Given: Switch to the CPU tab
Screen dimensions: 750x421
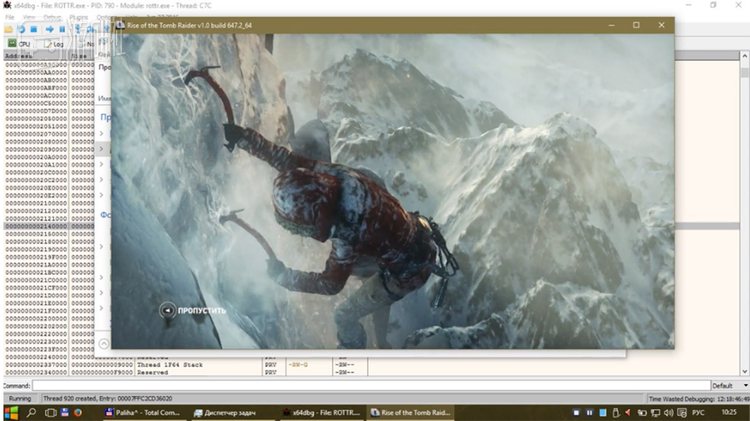Looking at the screenshot, I should pyautogui.click(x=20, y=44).
